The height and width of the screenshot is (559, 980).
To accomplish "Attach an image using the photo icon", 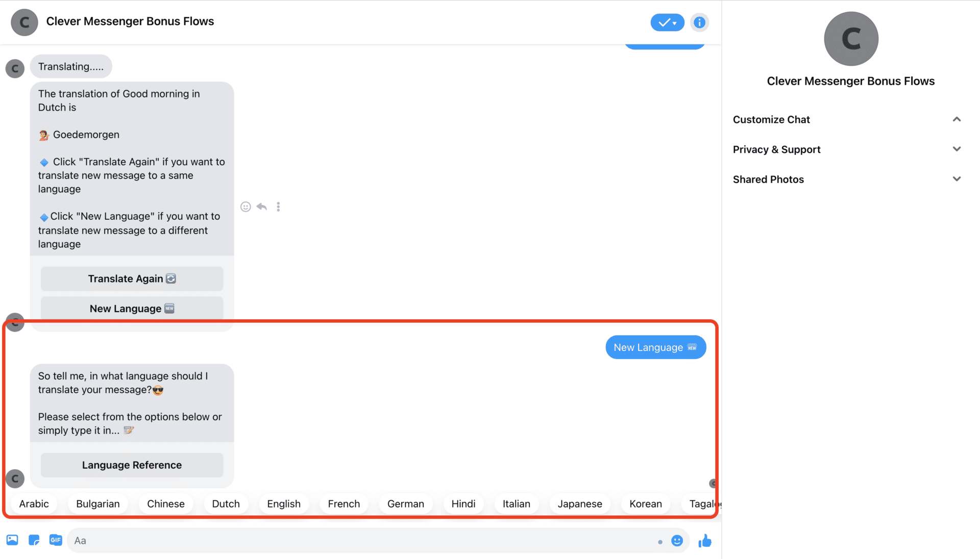I will pos(12,540).
